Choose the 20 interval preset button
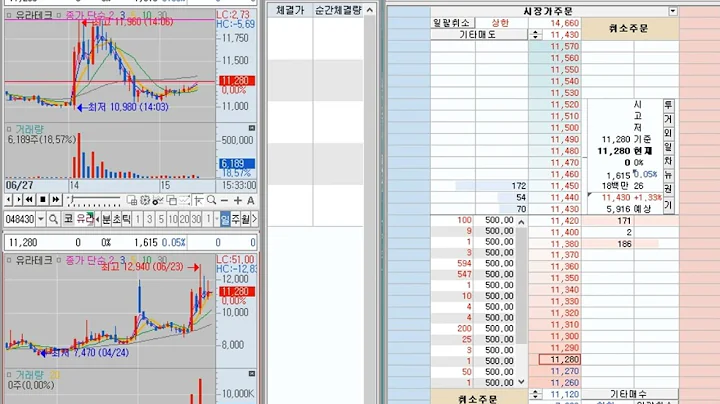This screenshot has height=404, width=720. pyautogui.click(x=184, y=219)
